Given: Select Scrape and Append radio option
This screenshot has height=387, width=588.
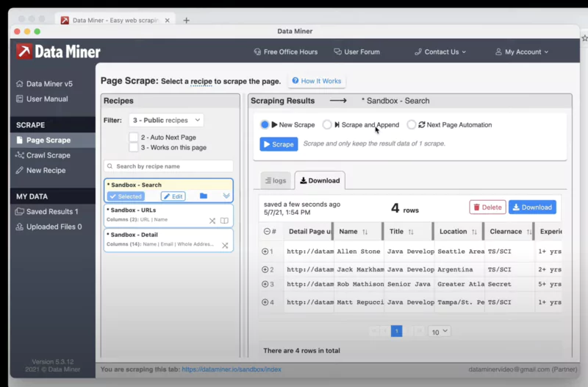Looking at the screenshot, I should click(327, 124).
